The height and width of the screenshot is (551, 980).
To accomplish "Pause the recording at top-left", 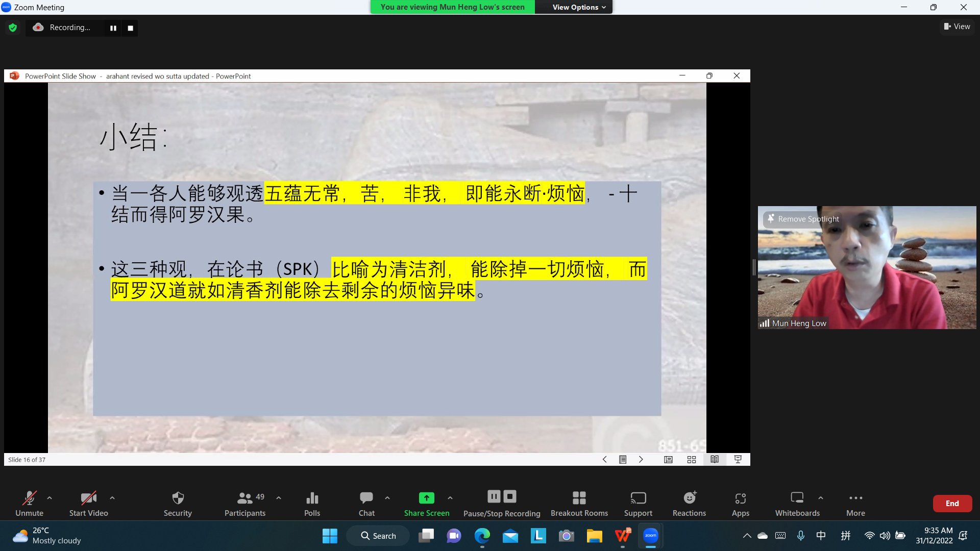I will pos(113,28).
